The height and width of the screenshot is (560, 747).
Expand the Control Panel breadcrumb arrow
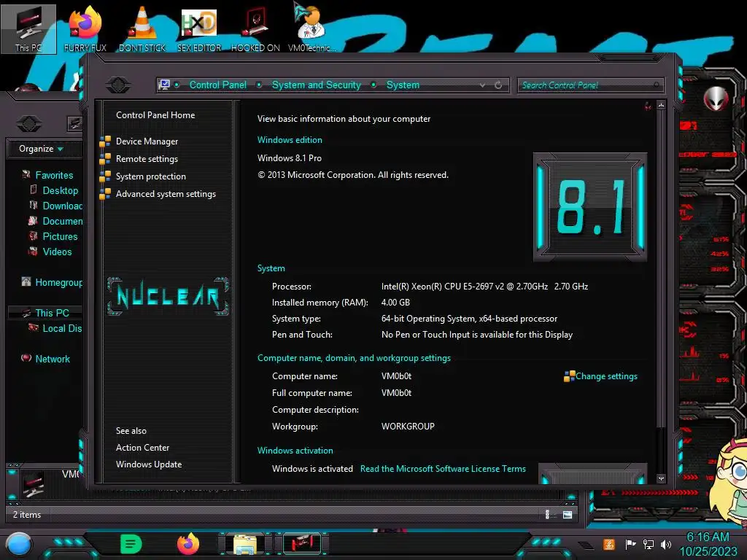(259, 85)
